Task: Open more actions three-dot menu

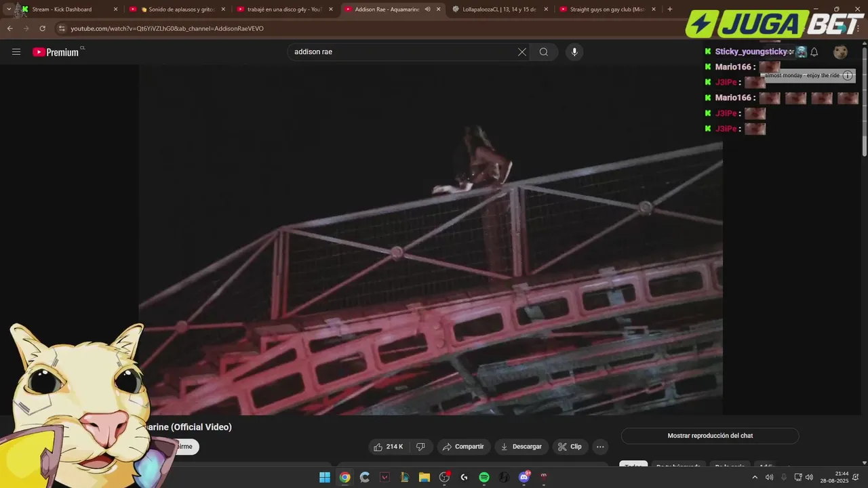Action: (x=599, y=447)
